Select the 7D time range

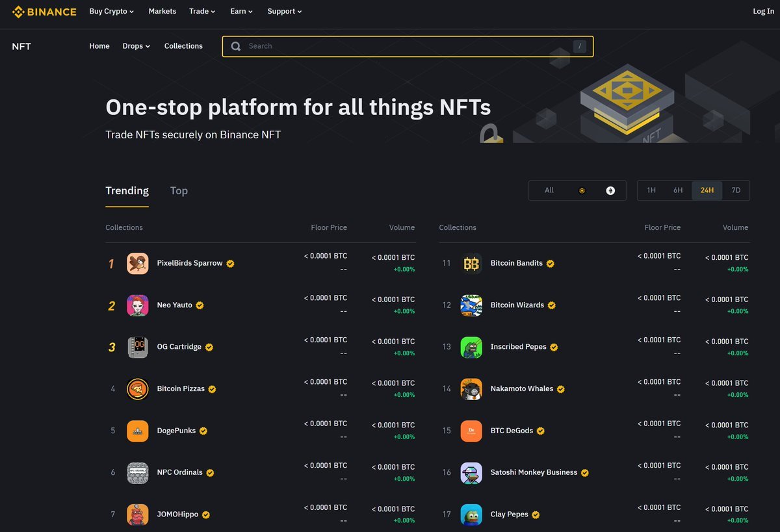736,190
